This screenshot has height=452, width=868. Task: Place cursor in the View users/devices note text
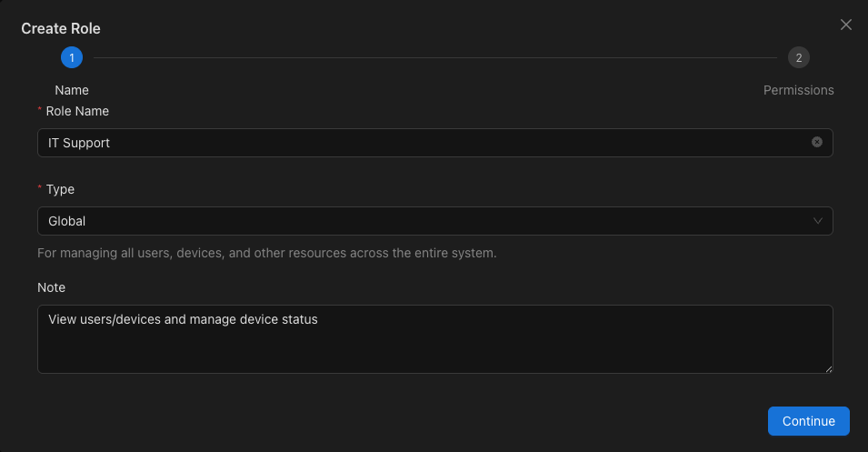183,319
